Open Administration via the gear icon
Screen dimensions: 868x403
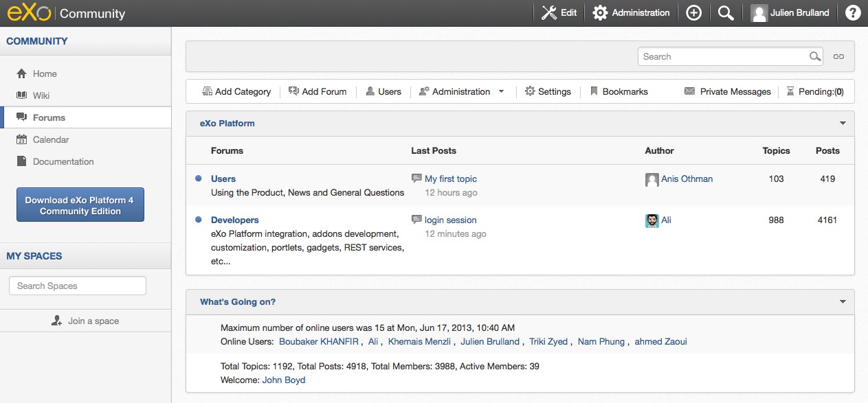tap(600, 13)
